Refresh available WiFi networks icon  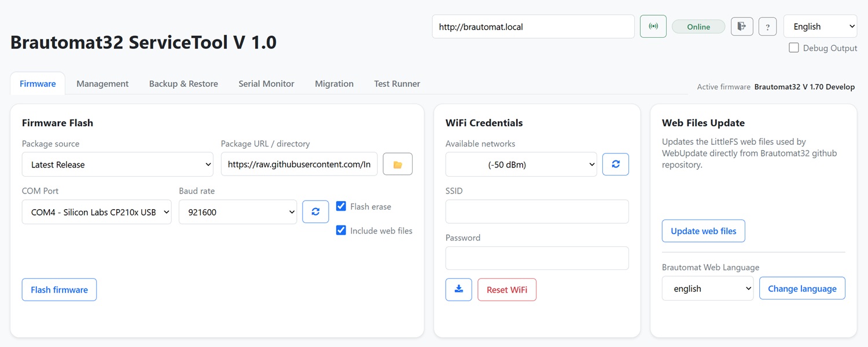click(x=615, y=165)
